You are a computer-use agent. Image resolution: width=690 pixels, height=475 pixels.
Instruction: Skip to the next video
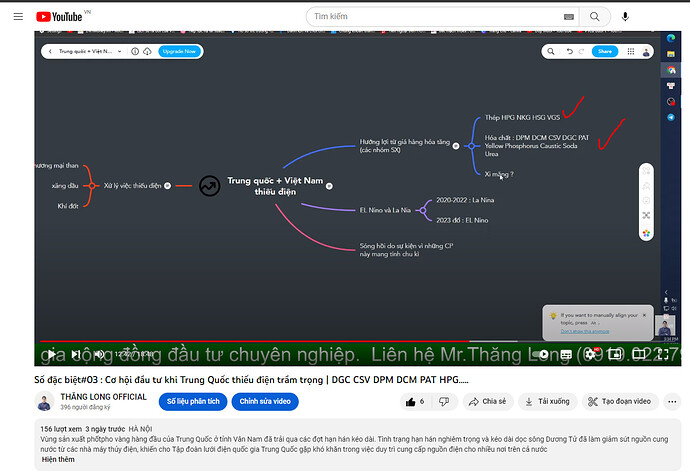coord(76,354)
